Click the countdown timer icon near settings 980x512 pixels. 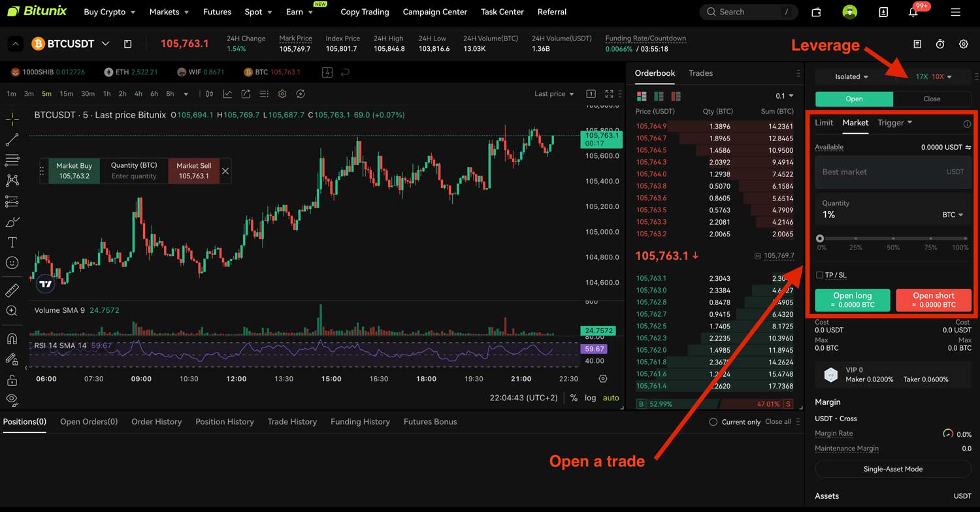[940, 44]
